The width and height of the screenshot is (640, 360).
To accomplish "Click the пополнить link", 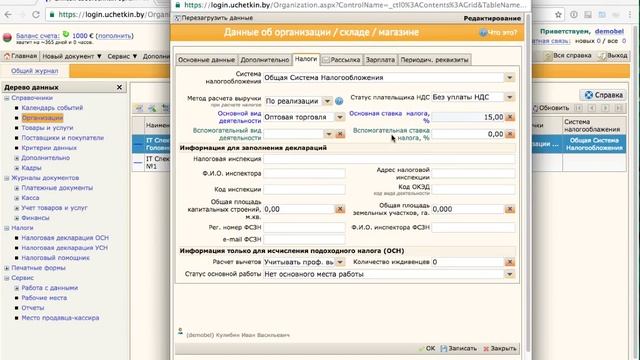I will (114, 36).
